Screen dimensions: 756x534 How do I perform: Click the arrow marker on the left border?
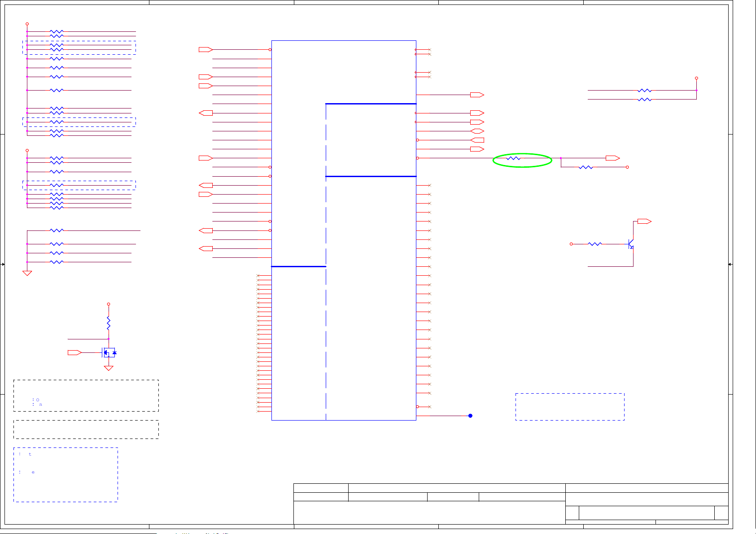click(3, 265)
